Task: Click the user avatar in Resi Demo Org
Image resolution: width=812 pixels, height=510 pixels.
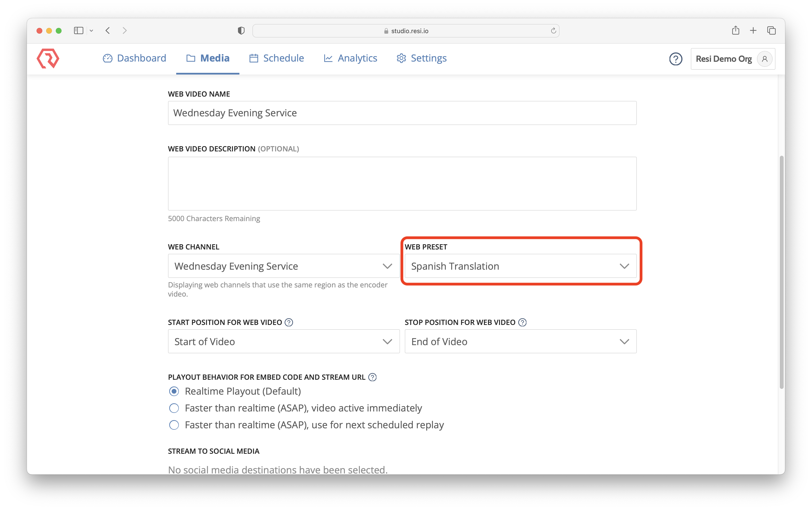Action: [x=765, y=59]
